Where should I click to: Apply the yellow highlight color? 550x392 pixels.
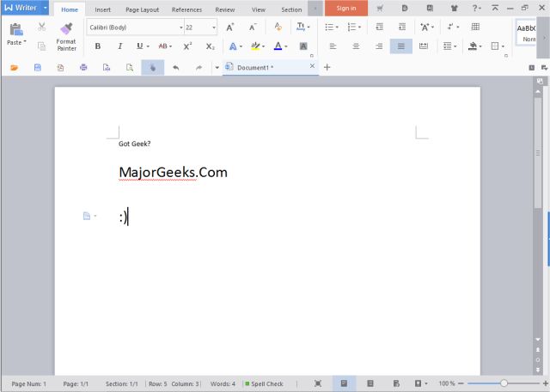click(x=255, y=46)
